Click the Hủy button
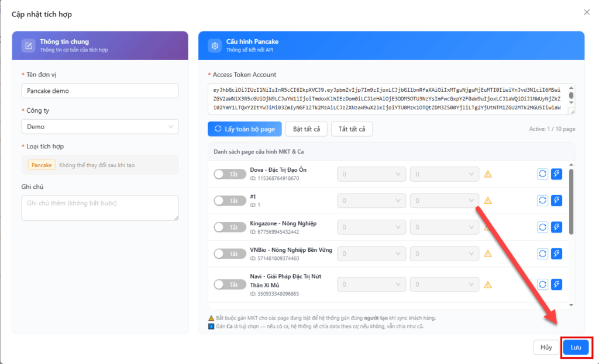 pos(546,347)
